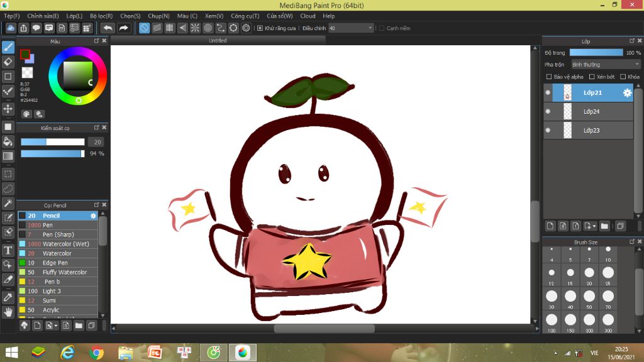Open add-brush dropdown in brush panel
The width and height of the screenshot is (644, 362).
pyautogui.click(x=52, y=326)
